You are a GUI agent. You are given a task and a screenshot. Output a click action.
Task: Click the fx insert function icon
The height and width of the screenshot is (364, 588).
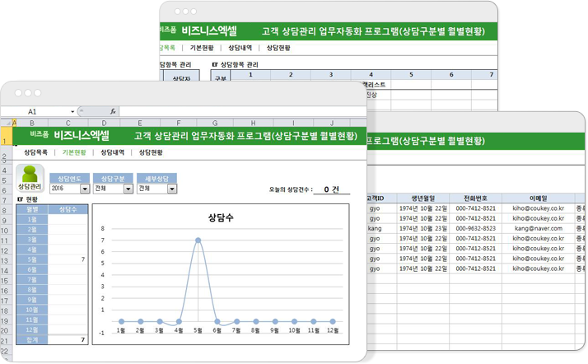coord(114,111)
